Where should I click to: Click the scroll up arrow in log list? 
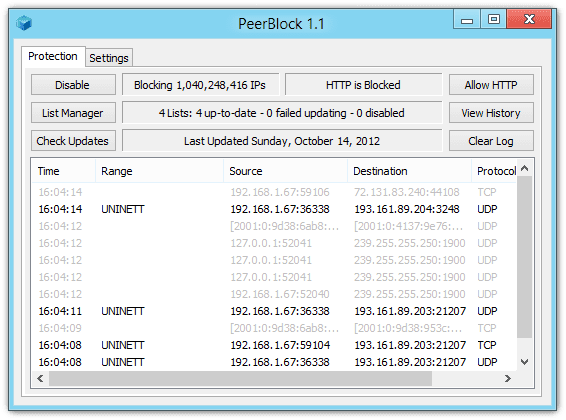click(524, 168)
